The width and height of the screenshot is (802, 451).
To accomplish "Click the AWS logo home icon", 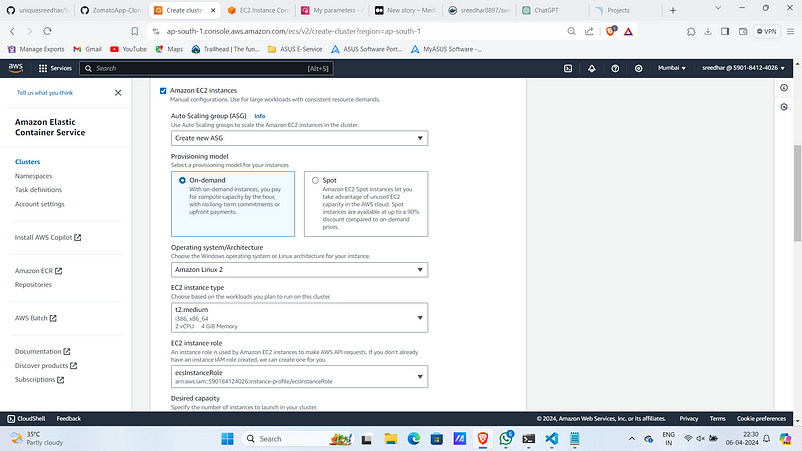I will click(16, 67).
